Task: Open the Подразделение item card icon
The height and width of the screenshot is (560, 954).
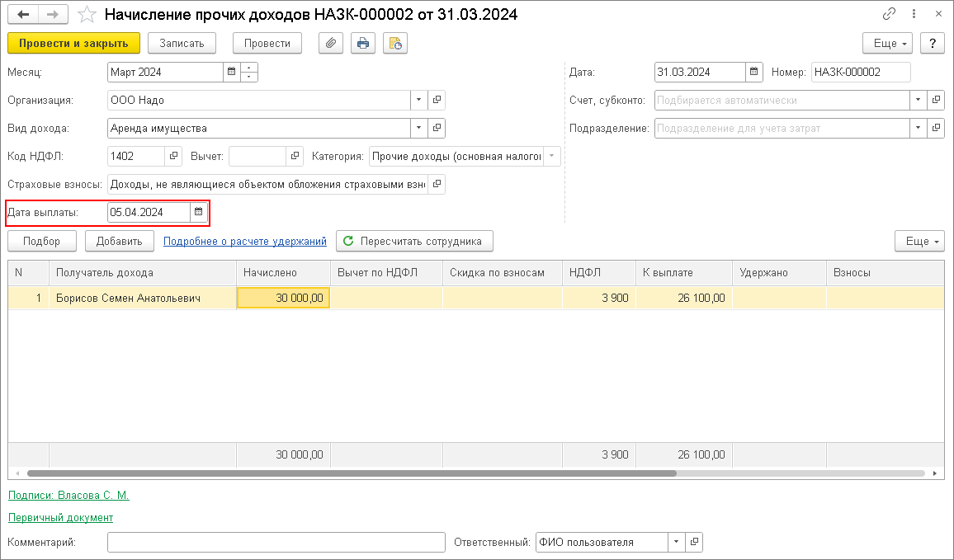Action: click(x=936, y=128)
